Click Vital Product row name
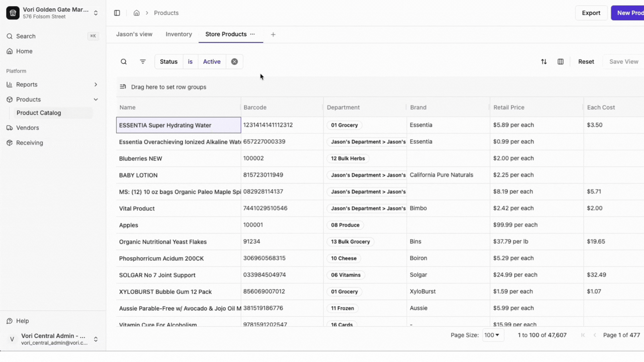This screenshot has width=644, height=362. pos(137,208)
